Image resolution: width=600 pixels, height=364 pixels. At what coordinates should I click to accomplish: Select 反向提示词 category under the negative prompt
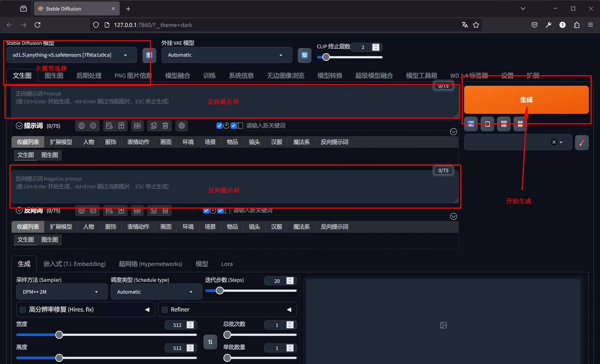[x=335, y=227]
